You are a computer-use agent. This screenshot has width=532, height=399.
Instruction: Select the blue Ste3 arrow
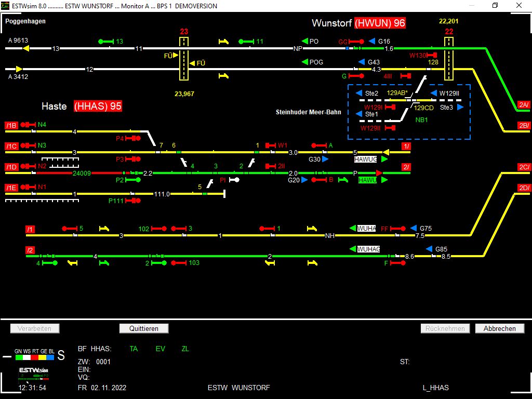(x=460, y=108)
